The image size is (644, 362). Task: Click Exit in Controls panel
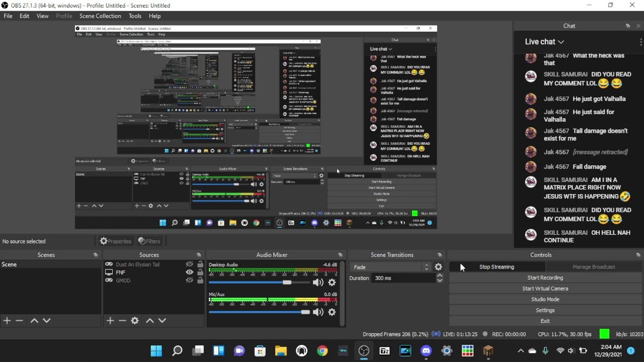(x=545, y=321)
